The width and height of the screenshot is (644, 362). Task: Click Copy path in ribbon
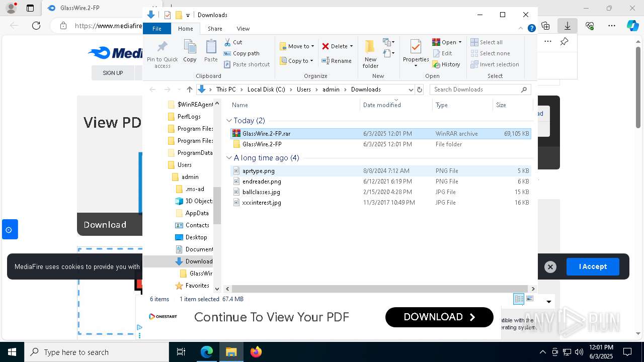click(242, 53)
